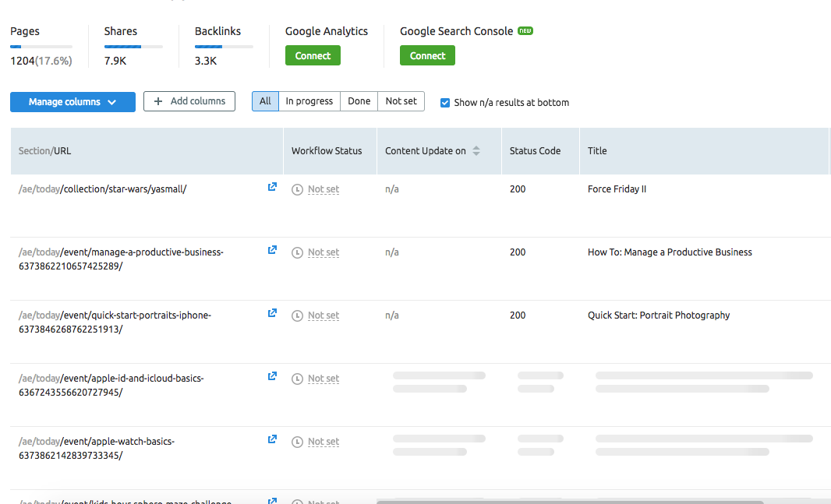Open the Shares metric tab

[121, 31]
